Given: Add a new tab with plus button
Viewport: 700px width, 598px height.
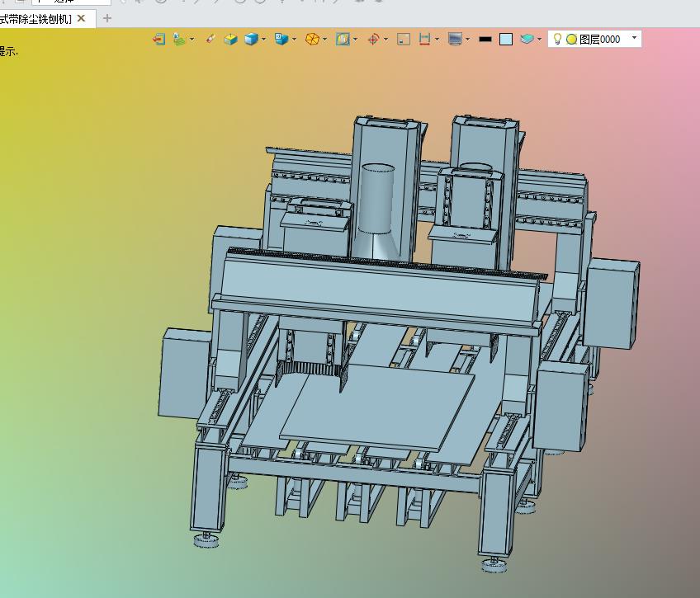Looking at the screenshot, I should click(106, 18).
